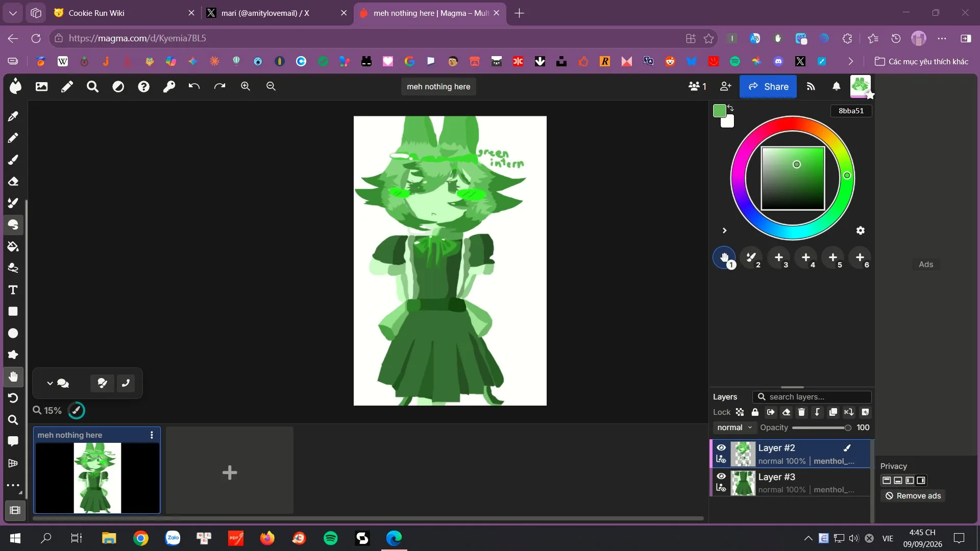
Task: Delete layer using trash icon
Action: (801, 412)
